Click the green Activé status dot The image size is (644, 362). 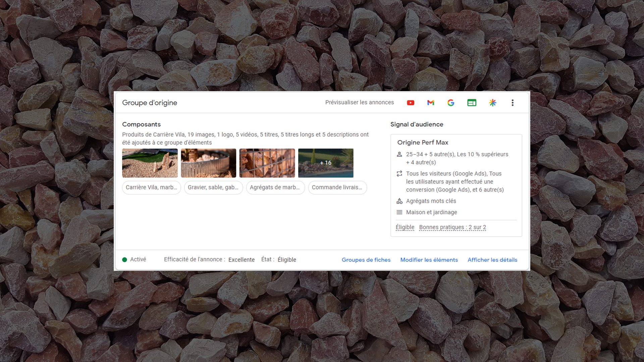pos(124,260)
